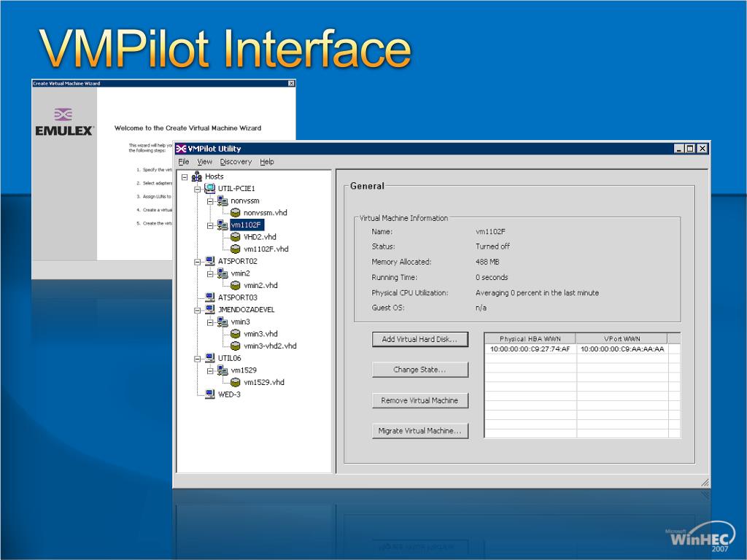The image size is (747, 560).
Task: Select the vm1529.vhd disk icon
Action: (236, 382)
